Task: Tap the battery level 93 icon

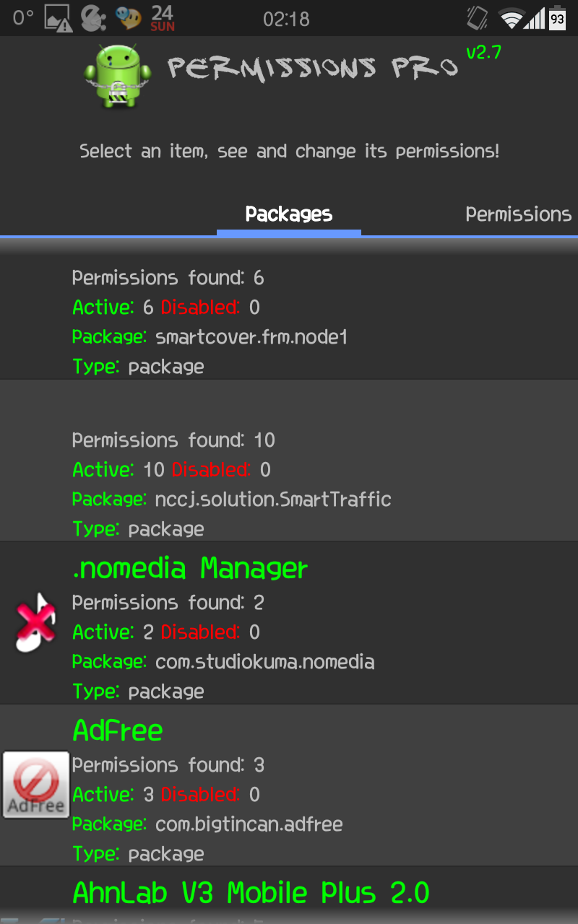Action: coord(557,19)
